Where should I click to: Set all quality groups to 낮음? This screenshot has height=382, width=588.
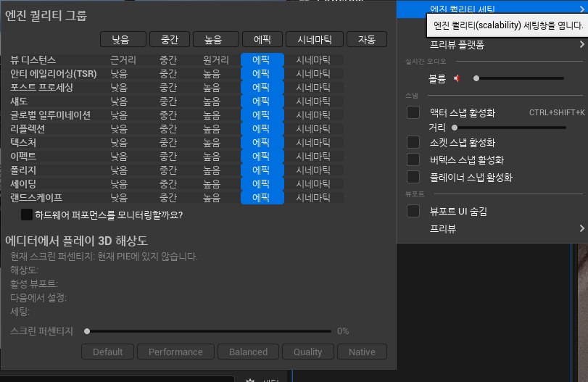[x=123, y=39]
